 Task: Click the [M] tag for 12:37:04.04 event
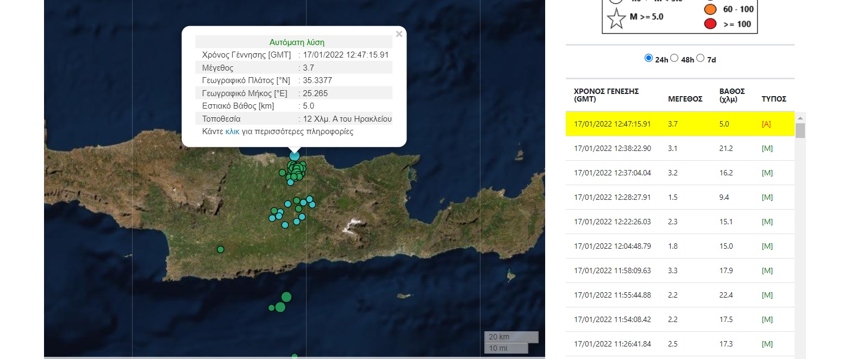click(767, 173)
